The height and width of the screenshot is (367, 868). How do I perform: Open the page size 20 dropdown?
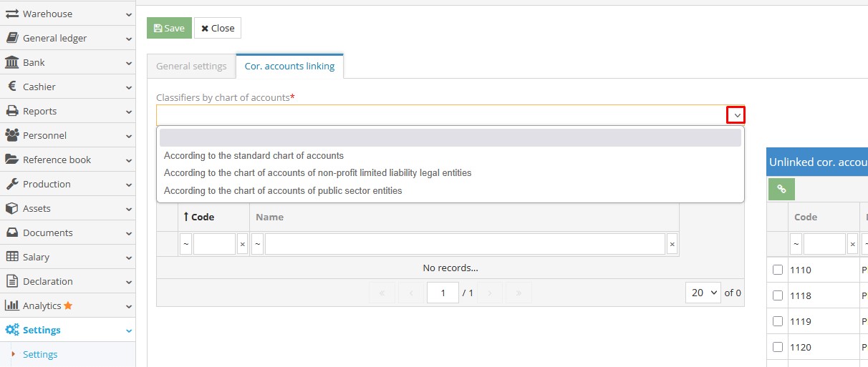tap(703, 293)
